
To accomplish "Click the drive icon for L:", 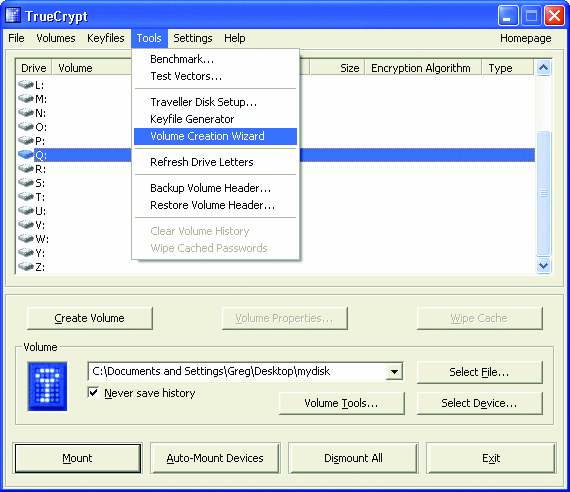I will 26,85.
